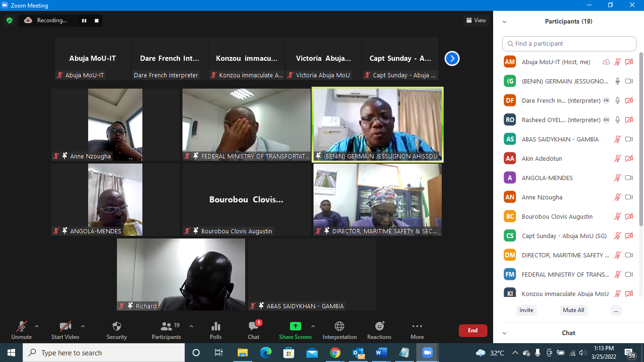Viewport: 644px width, 362px height.
Task: Pause the meeting recording
Action: (84, 21)
